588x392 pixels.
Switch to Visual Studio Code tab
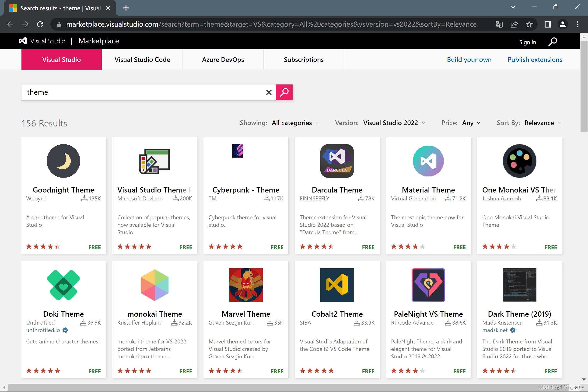pos(142,59)
